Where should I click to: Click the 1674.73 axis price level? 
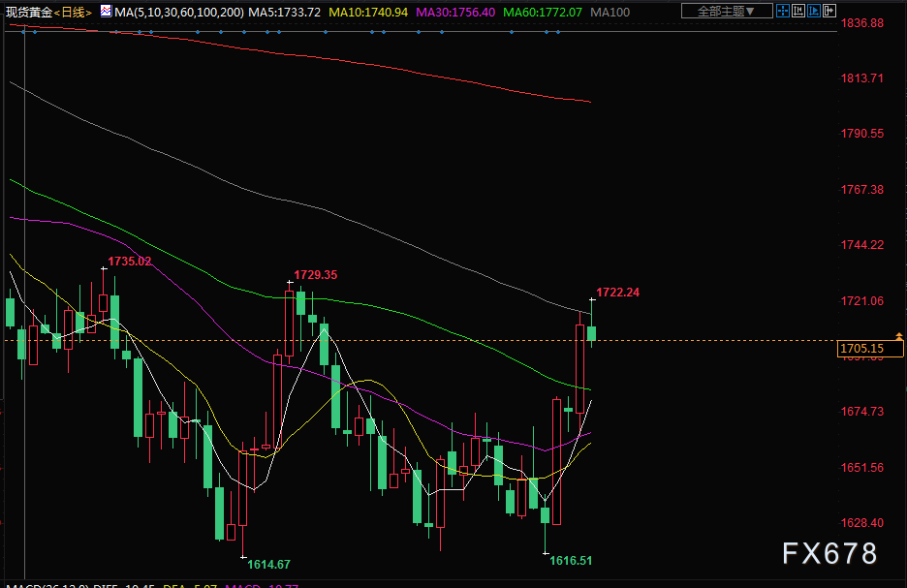click(x=861, y=412)
